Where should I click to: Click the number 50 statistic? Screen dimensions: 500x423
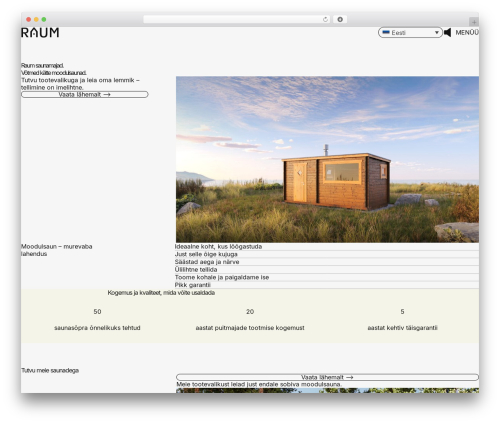tap(97, 311)
